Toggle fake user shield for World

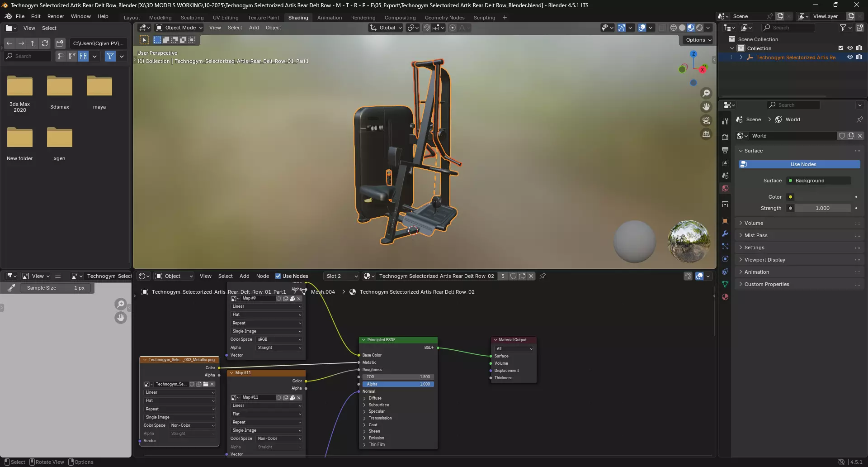(842, 136)
